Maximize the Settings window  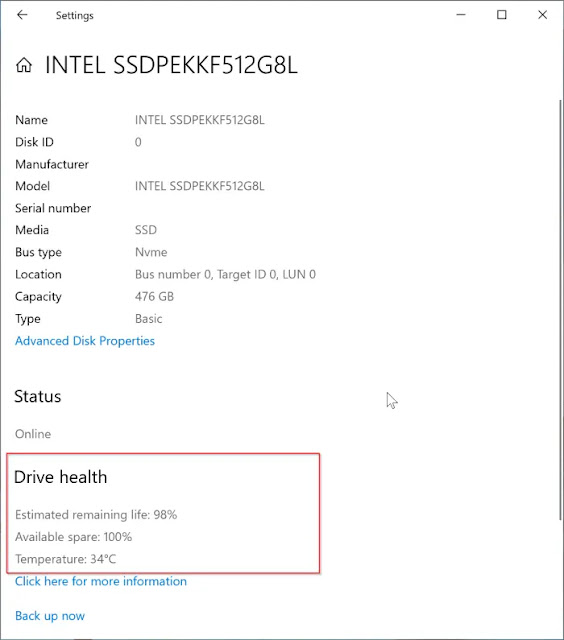[502, 15]
